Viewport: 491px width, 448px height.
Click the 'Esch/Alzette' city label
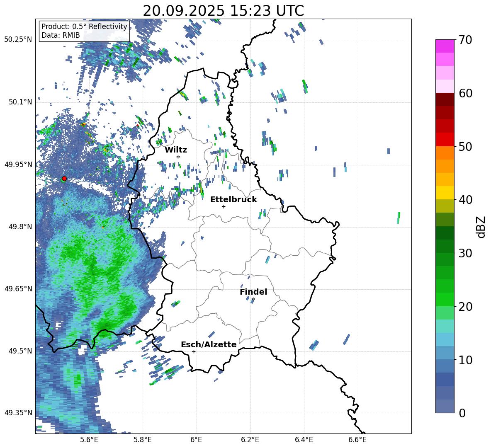[209, 344]
